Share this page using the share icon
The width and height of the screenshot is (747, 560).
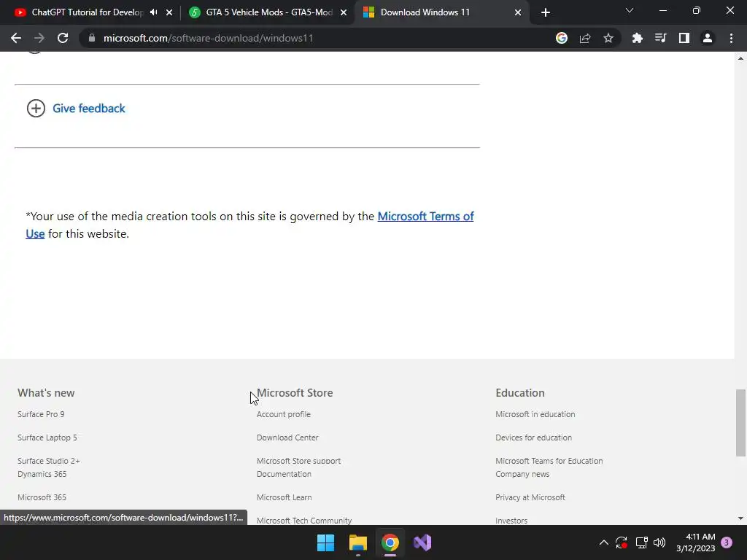585,38
